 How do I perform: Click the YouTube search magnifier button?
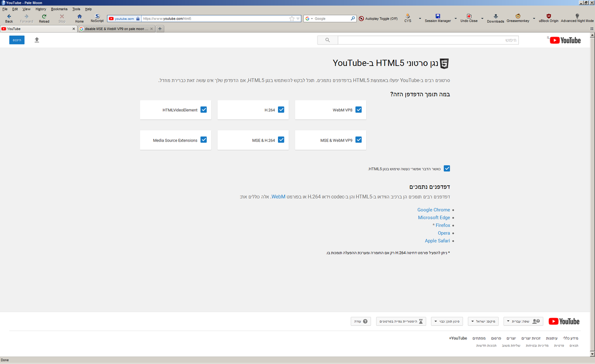tap(327, 40)
